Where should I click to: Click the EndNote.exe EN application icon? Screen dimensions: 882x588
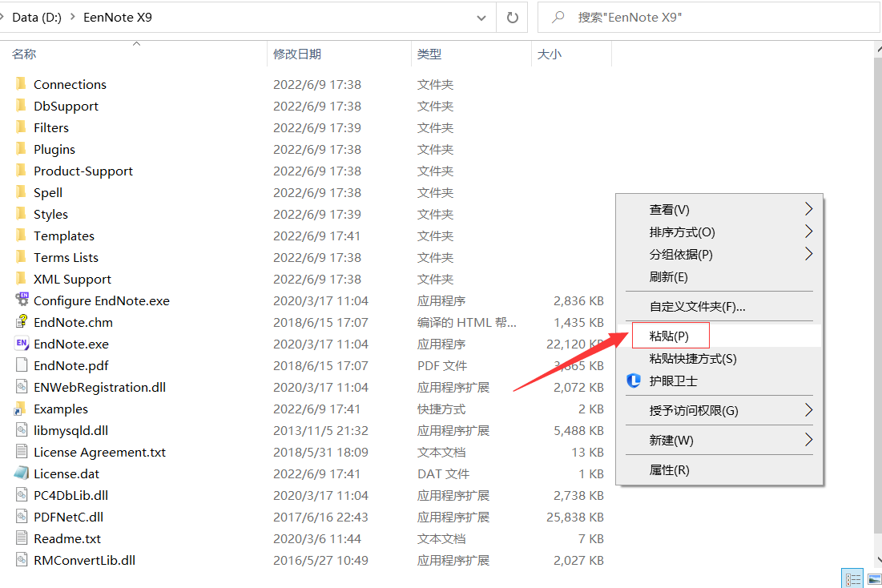point(22,343)
